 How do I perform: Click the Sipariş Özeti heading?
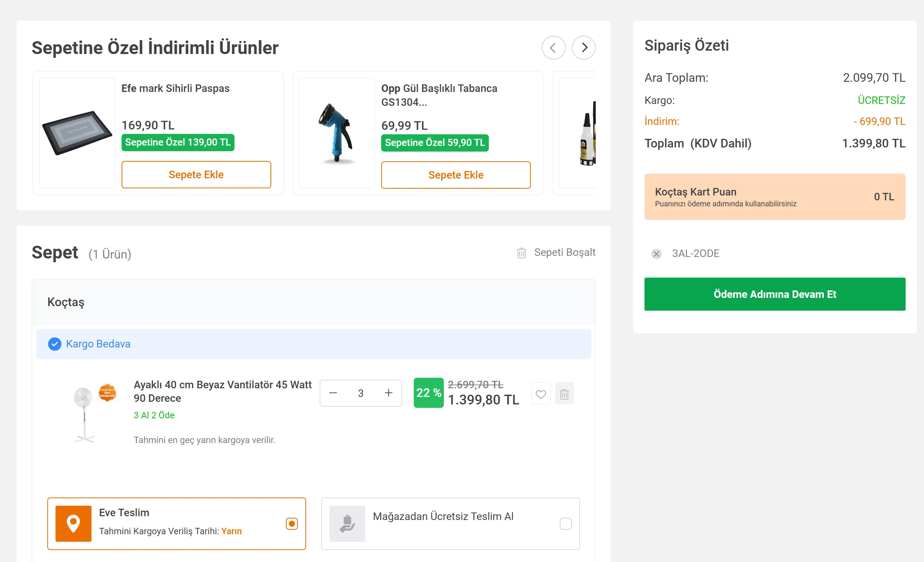tap(687, 46)
